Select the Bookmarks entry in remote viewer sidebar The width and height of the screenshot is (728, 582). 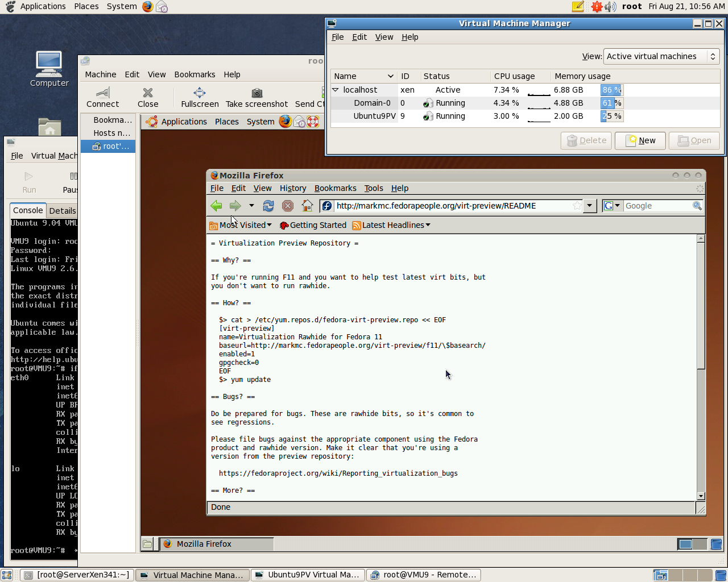click(x=108, y=120)
